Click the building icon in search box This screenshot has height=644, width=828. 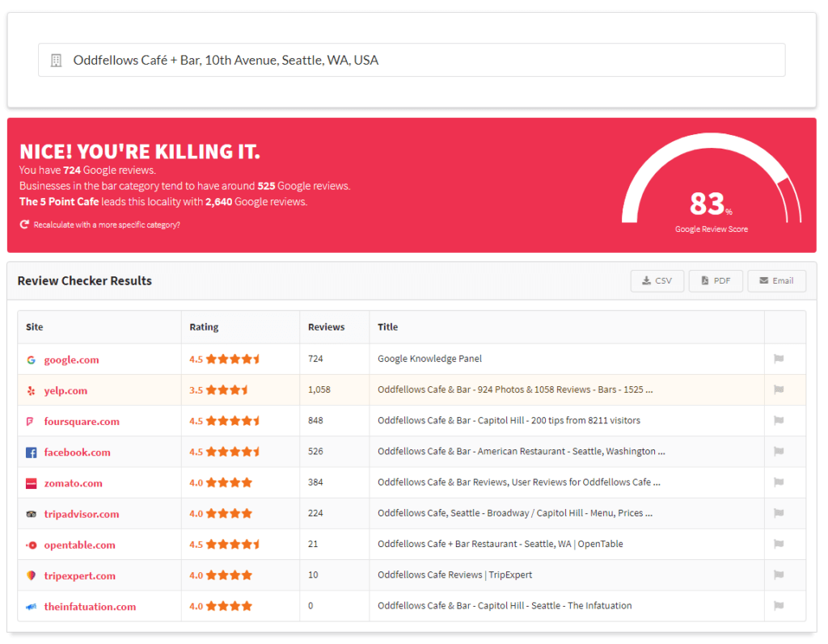(56, 61)
